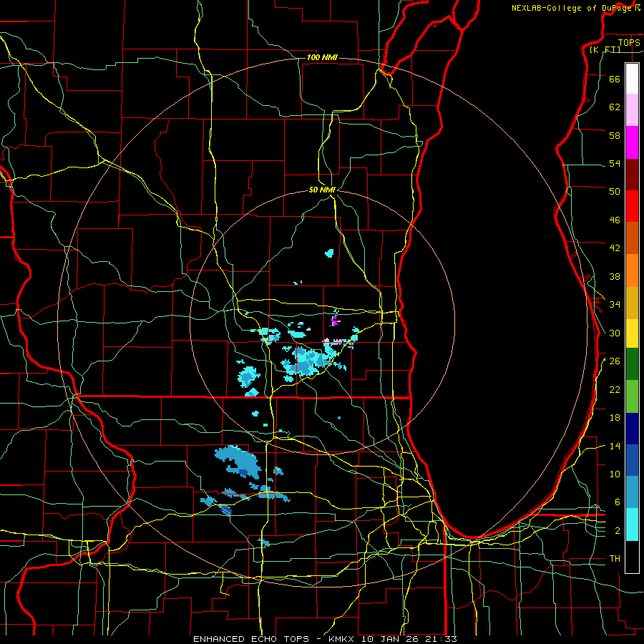Viewport: 644px width, 644px height.
Task: Click the 34 legend value
Action: click(615, 304)
